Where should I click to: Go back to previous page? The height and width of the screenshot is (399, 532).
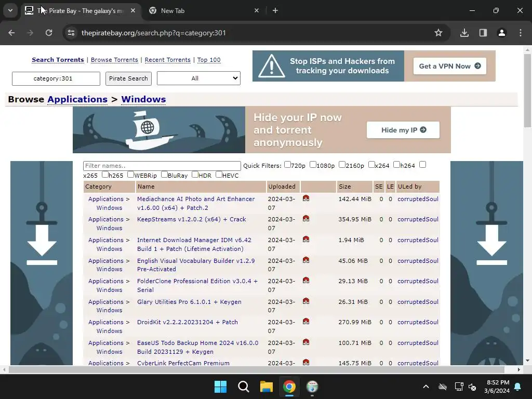(x=11, y=33)
